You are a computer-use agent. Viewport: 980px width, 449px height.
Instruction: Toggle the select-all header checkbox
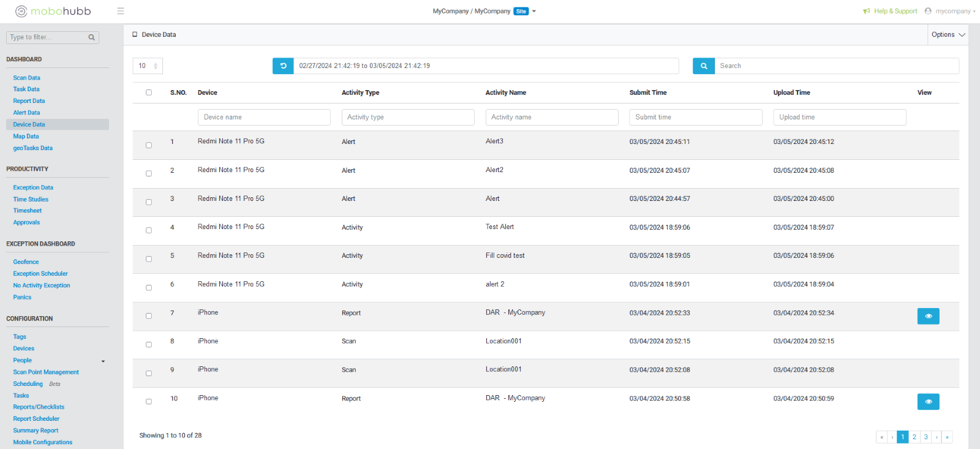149,92
